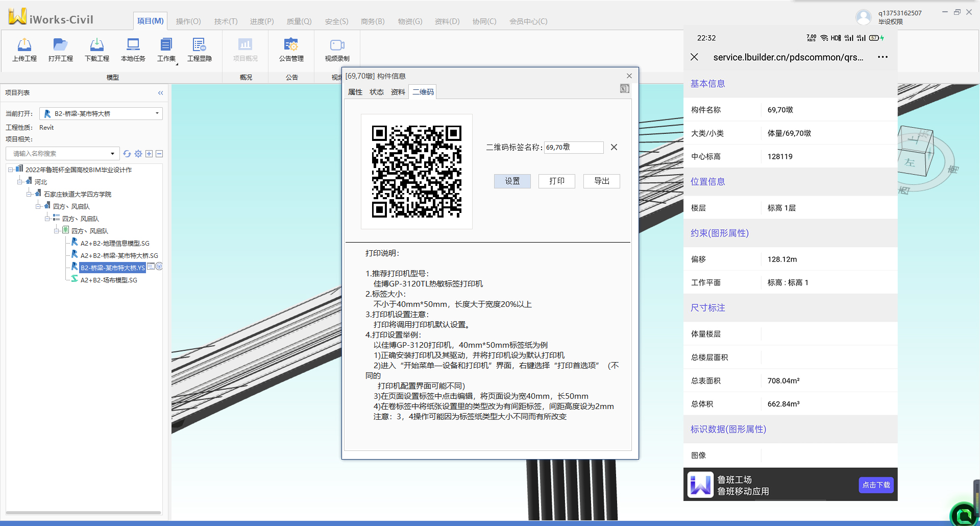Select A2+B2-地理信息模型.SG tree item
Screen dimensions: 980x526
115,244
